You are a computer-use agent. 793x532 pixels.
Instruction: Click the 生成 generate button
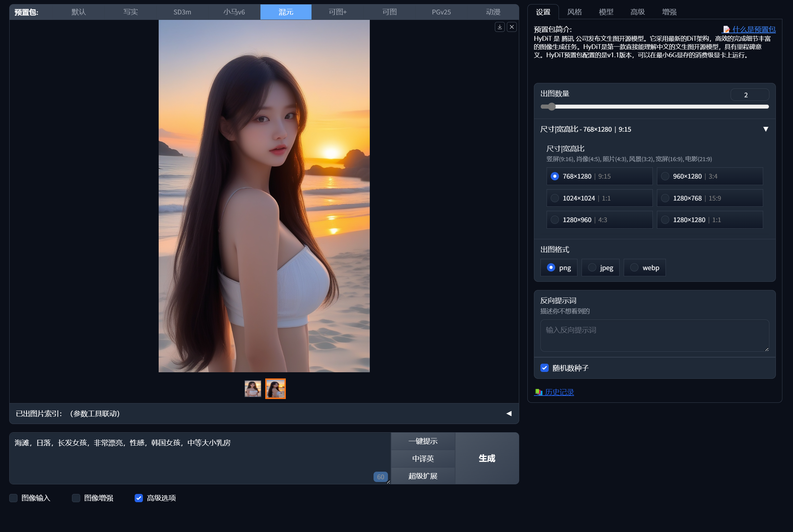tap(486, 458)
